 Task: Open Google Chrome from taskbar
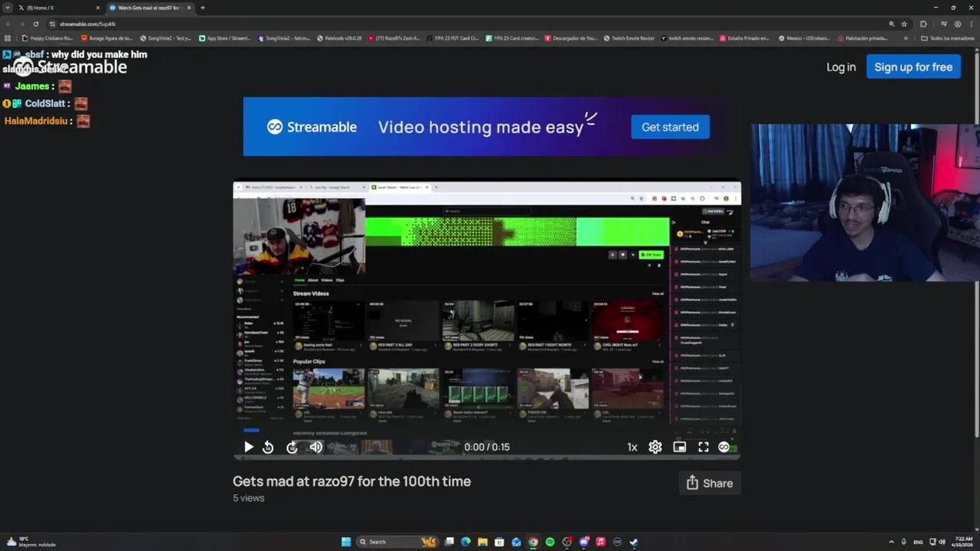(533, 542)
